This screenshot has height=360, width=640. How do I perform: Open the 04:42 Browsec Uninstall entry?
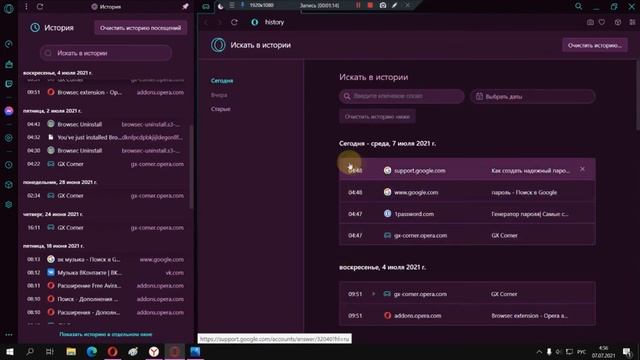click(105, 124)
